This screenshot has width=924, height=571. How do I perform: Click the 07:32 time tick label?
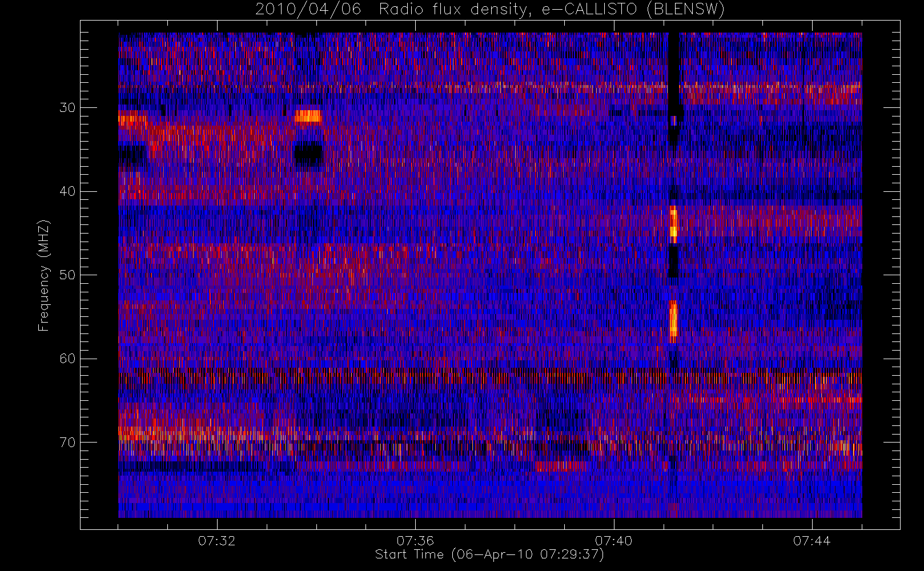pos(217,541)
